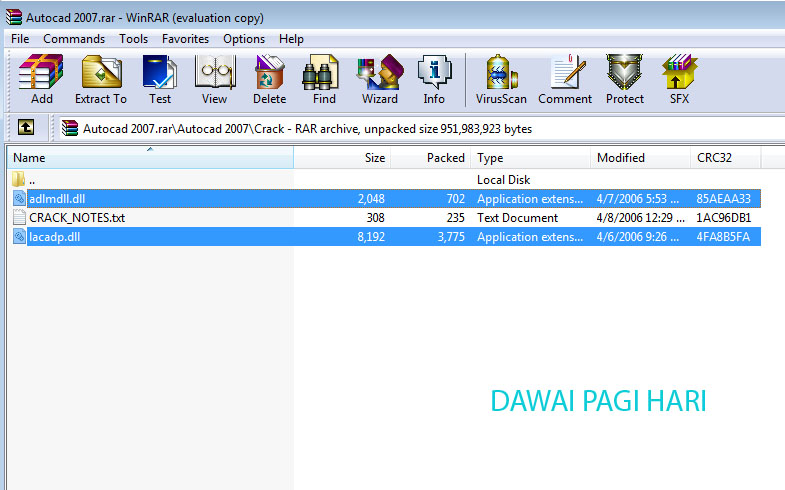The width and height of the screenshot is (785, 490).
Task: Sort by the Name column header
Action: point(150,158)
